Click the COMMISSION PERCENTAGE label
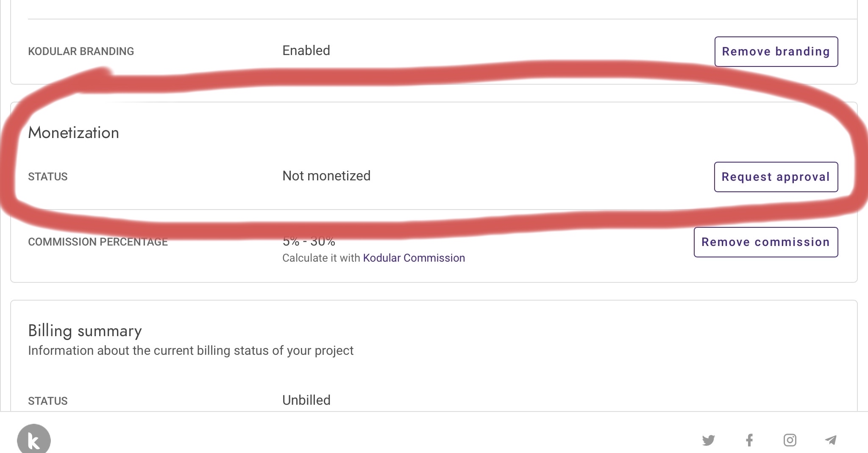The height and width of the screenshot is (453, 868). pyautogui.click(x=98, y=242)
